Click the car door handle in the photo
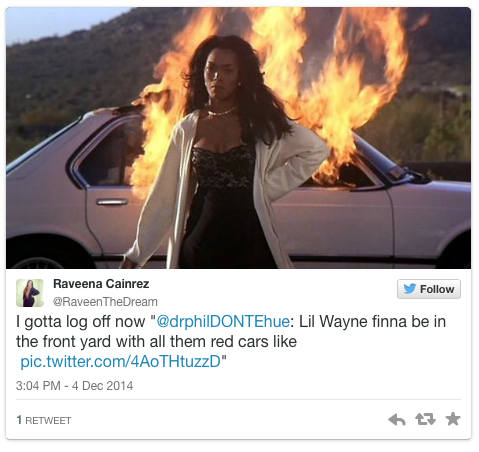This screenshot has height=452, width=479. tap(112, 202)
